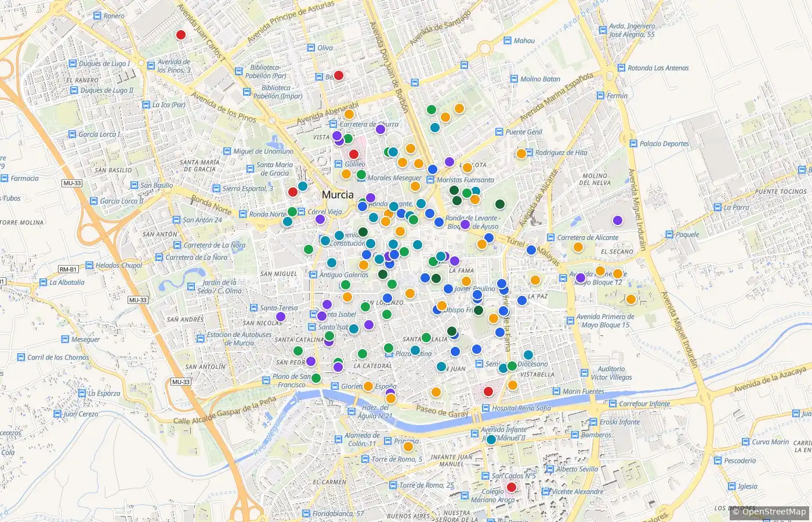Open the Rotonda Las Antenas stop
812x522 pixels.
click(x=621, y=68)
